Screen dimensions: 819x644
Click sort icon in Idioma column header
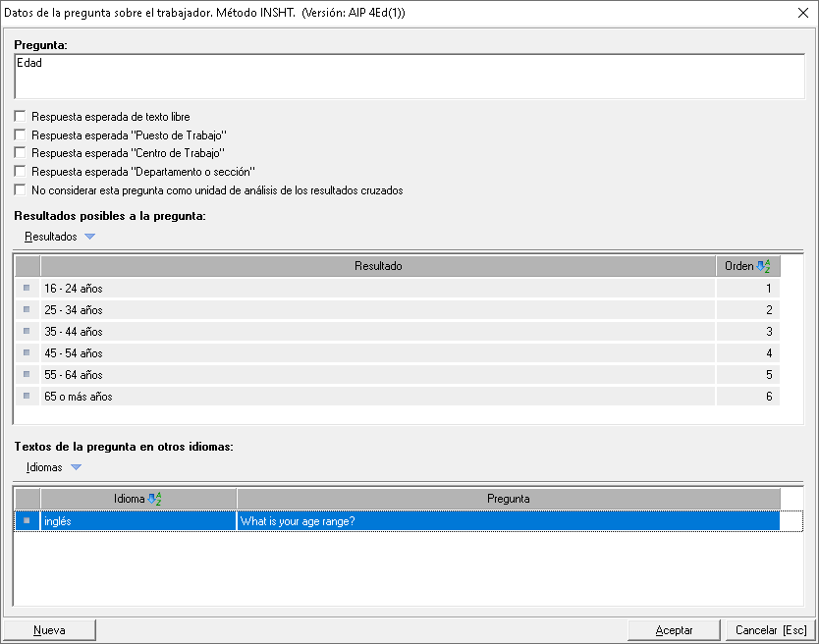coord(154,499)
